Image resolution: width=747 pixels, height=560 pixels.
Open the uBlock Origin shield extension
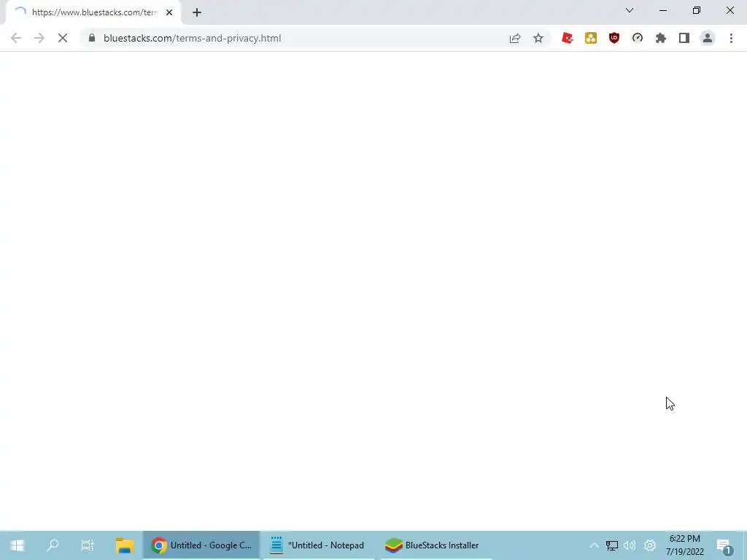coord(614,38)
